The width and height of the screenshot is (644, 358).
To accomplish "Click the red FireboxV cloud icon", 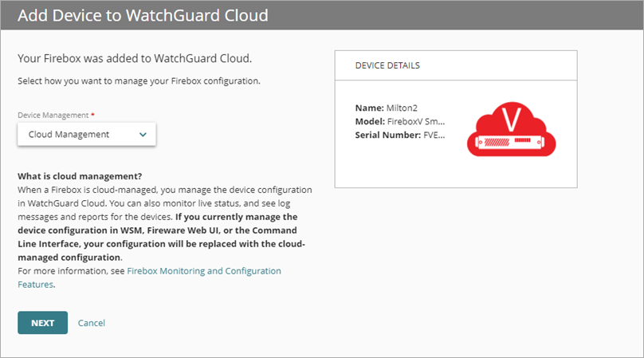I will point(511,128).
